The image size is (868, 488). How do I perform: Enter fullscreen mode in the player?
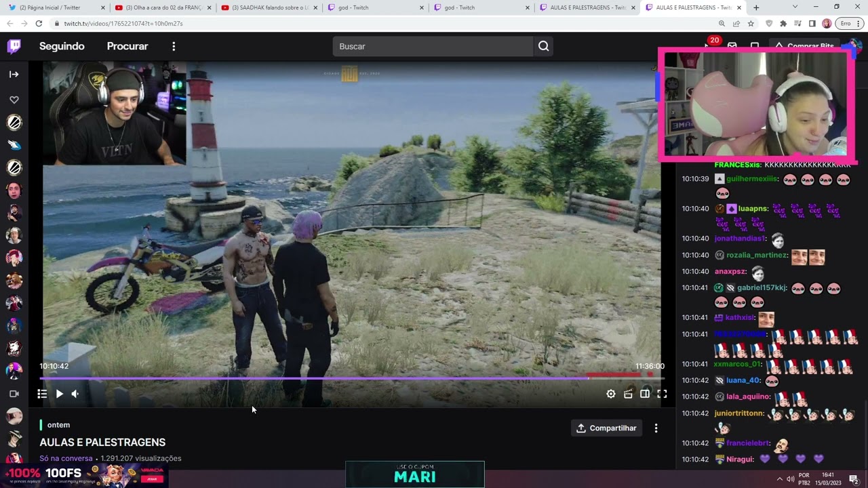[662, 394]
